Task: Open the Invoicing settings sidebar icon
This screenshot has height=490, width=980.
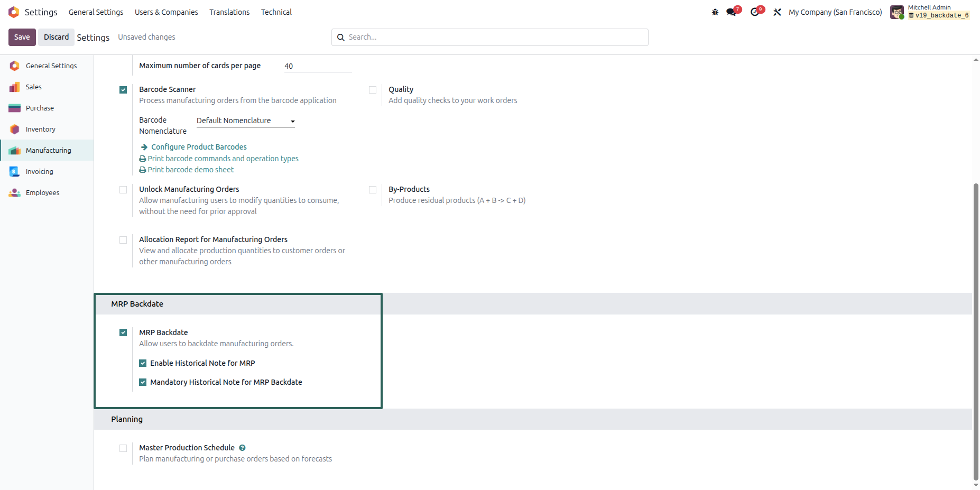Action: [x=14, y=171]
